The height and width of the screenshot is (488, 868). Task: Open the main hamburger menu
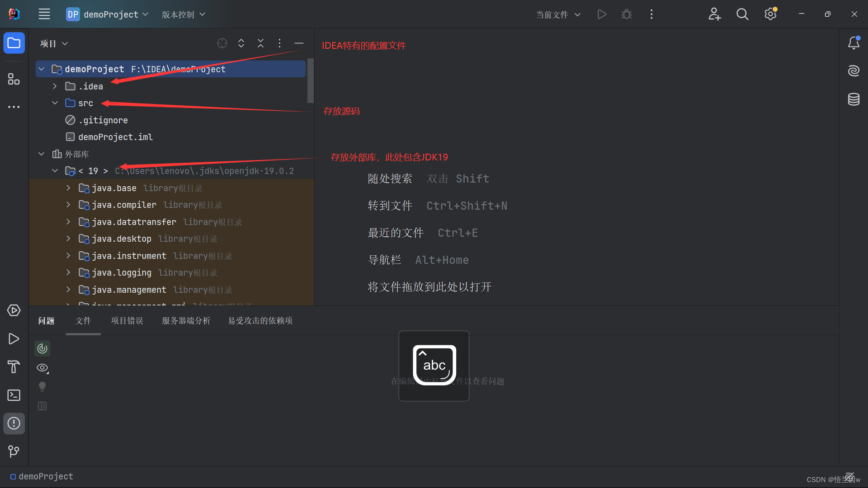[44, 14]
